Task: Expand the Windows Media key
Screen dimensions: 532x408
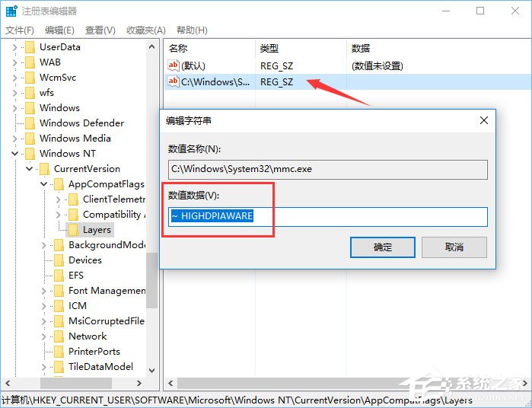Action: pyautogui.click(x=14, y=139)
